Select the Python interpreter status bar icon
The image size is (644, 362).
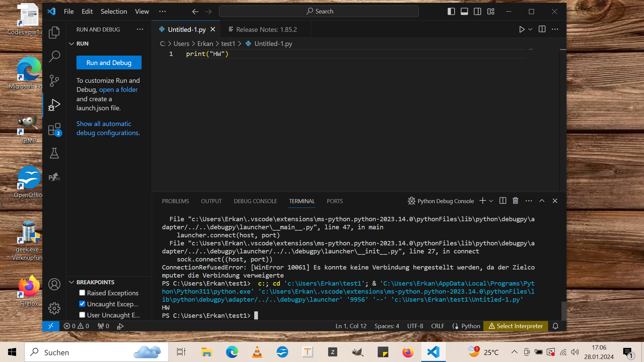pos(515,326)
